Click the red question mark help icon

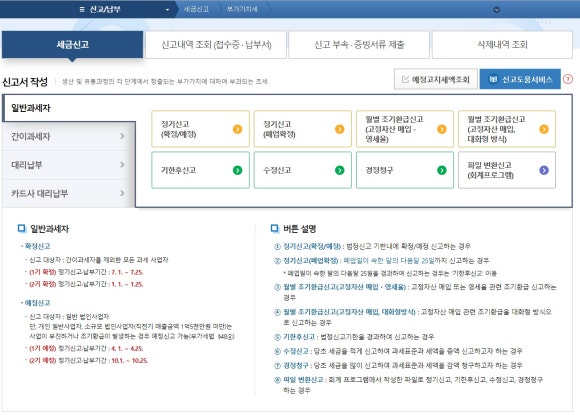pos(568,79)
